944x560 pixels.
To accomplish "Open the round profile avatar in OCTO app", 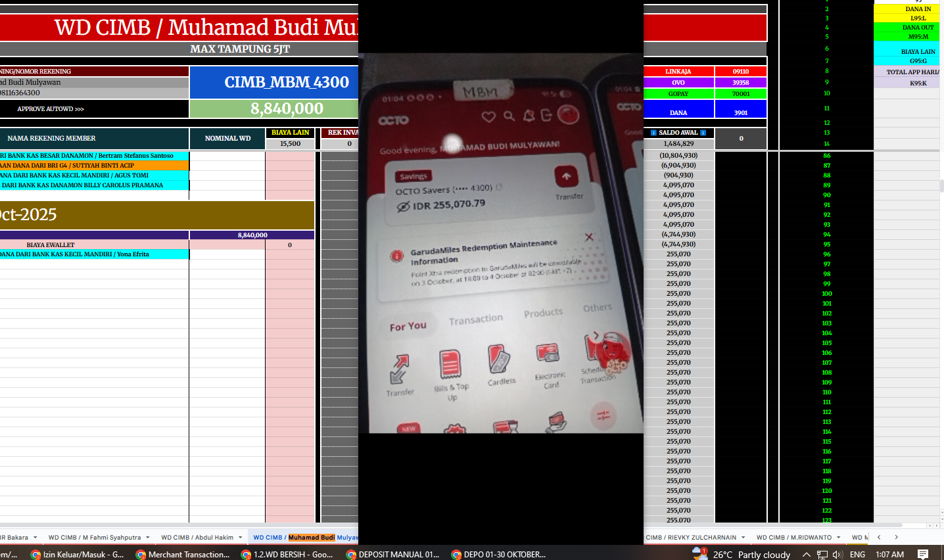I will click(x=568, y=114).
